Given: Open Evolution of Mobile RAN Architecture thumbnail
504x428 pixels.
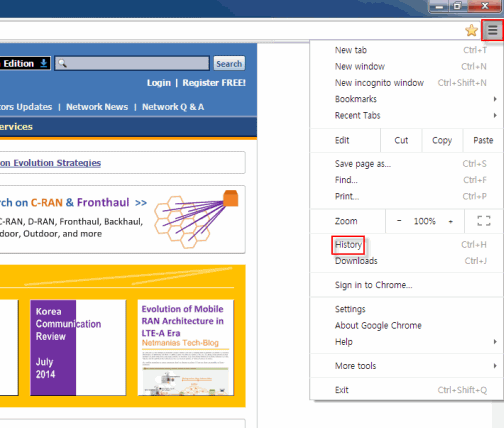Looking at the screenshot, I should (x=186, y=347).
